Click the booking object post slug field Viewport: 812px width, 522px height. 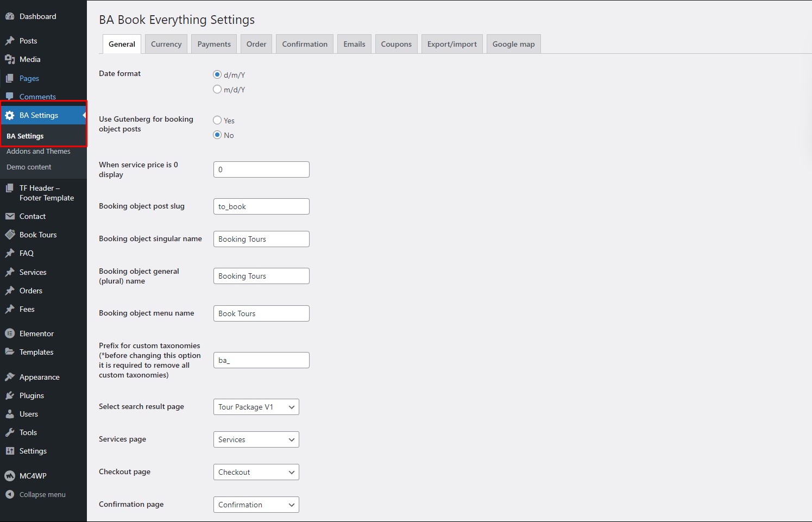pos(261,206)
